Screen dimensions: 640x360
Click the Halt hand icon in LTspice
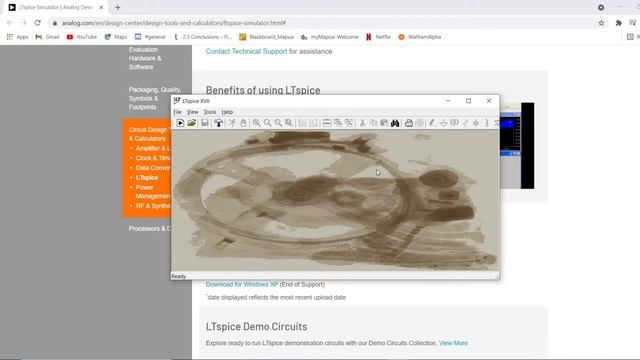[243, 123]
